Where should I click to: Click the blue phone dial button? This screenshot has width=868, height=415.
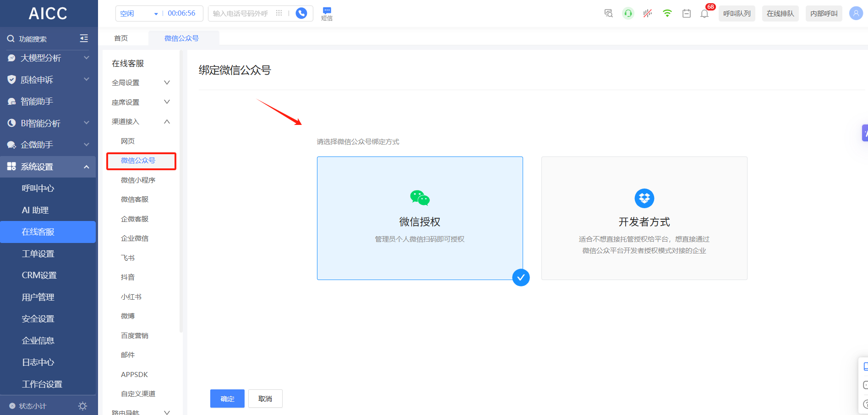point(301,13)
